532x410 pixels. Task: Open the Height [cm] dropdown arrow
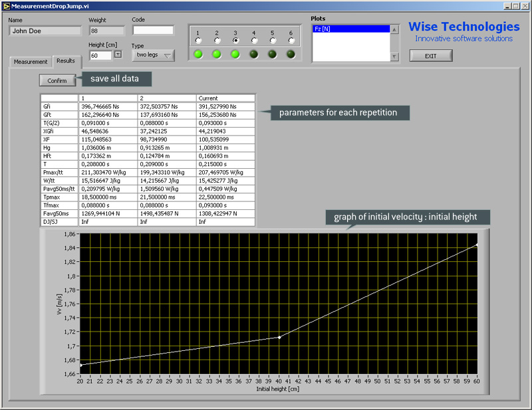coord(118,54)
